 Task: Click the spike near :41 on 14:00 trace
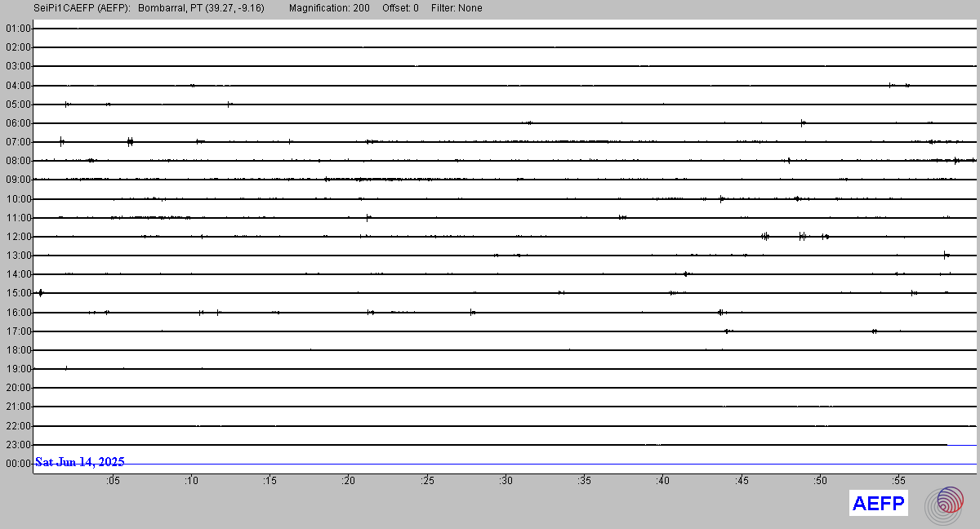coord(686,273)
